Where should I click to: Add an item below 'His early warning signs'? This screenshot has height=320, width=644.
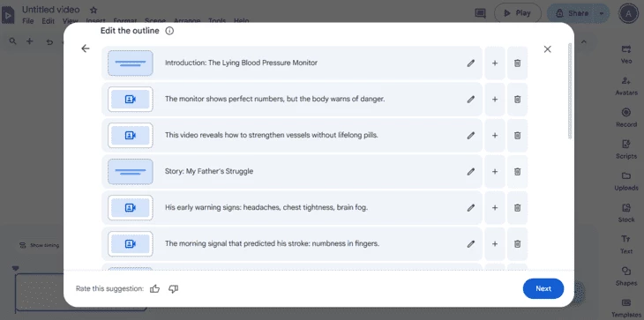pyautogui.click(x=495, y=207)
